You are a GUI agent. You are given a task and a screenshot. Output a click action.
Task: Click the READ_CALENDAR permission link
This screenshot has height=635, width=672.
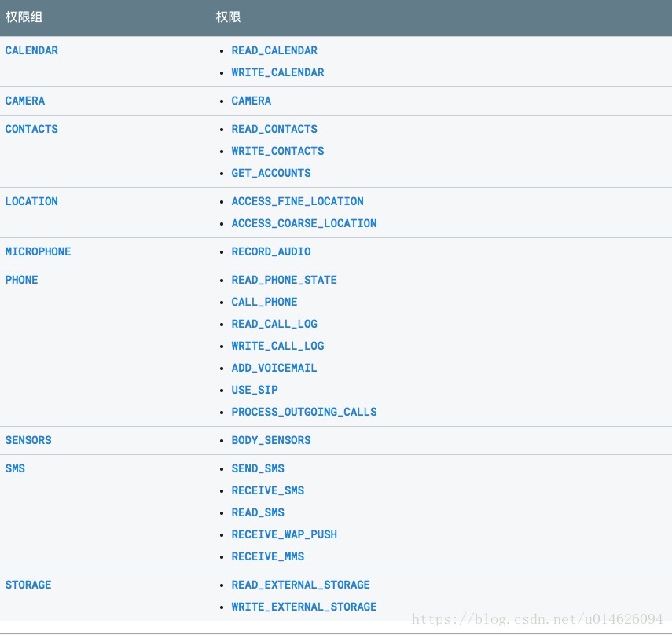tap(274, 50)
